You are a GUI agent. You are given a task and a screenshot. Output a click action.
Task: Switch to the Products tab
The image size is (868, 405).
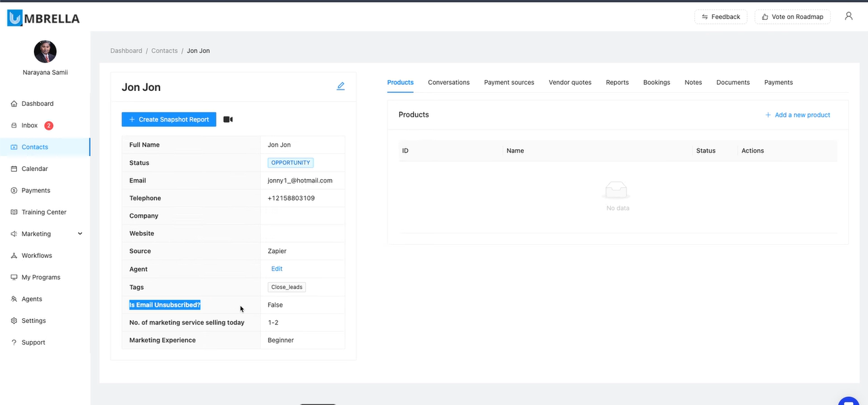coord(400,82)
